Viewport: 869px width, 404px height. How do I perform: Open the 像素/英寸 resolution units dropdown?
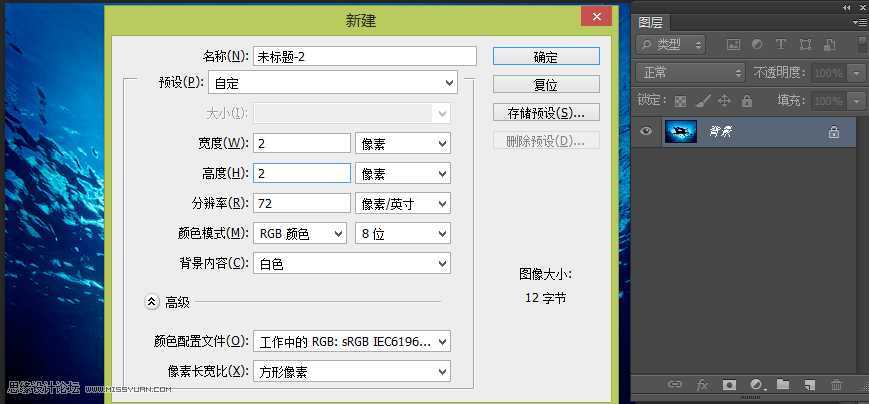[x=402, y=203]
